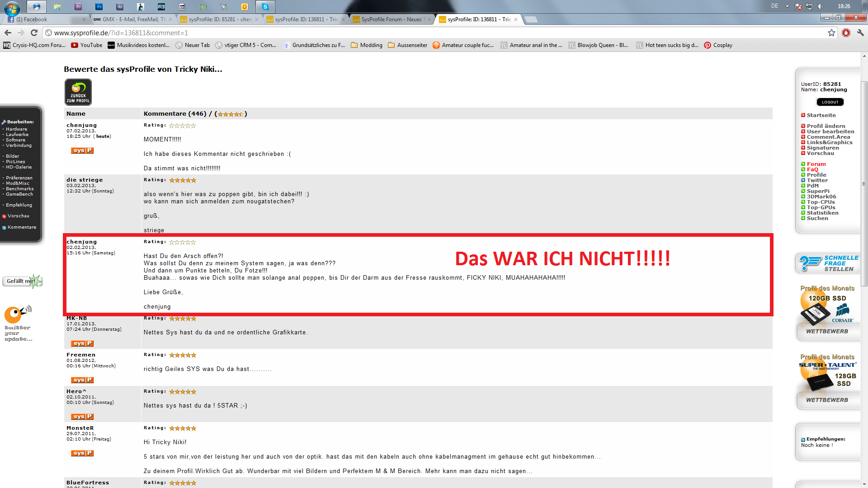Image resolution: width=868 pixels, height=488 pixels.
Task: Open sysP badge under MonsteR comment
Action: click(82, 453)
